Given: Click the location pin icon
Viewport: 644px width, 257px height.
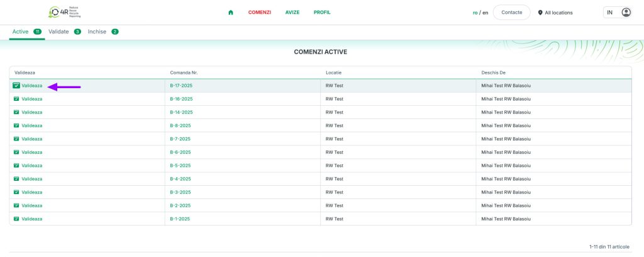Looking at the screenshot, I should 540,13.
